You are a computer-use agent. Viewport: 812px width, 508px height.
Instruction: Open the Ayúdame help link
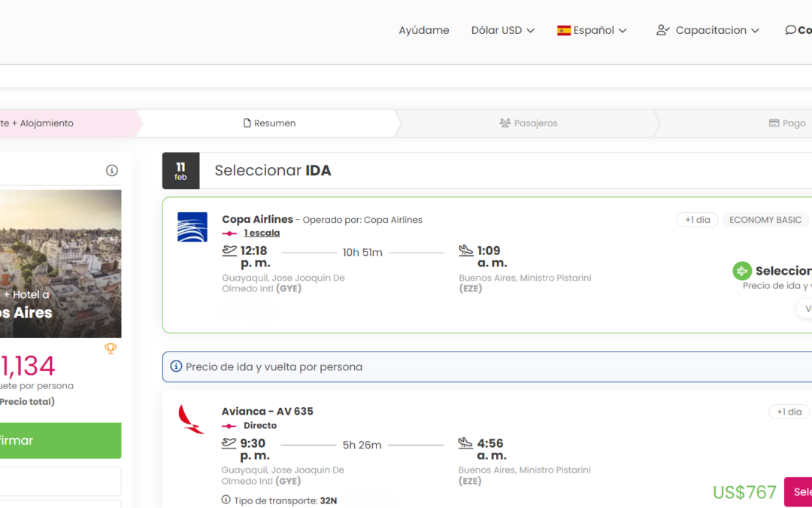(423, 30)
